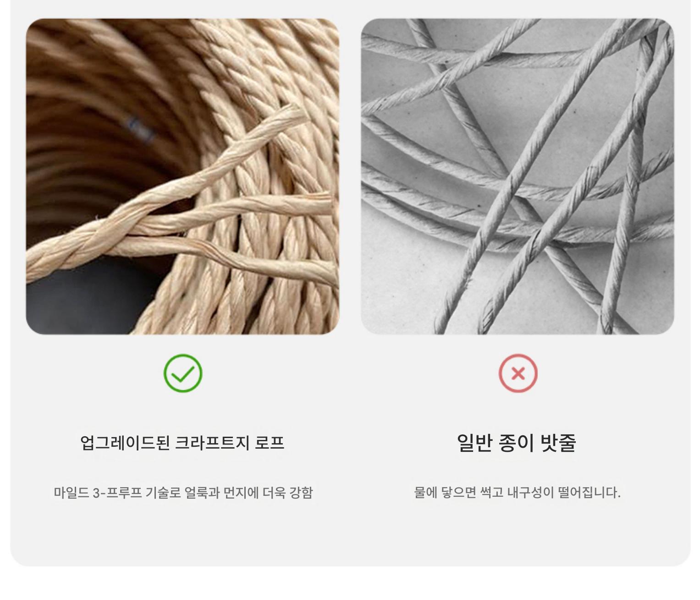The width and height of the screenshot is (700, 600).
Task: Click the green checkmark circle icon
Action: (x=183, y=373)
